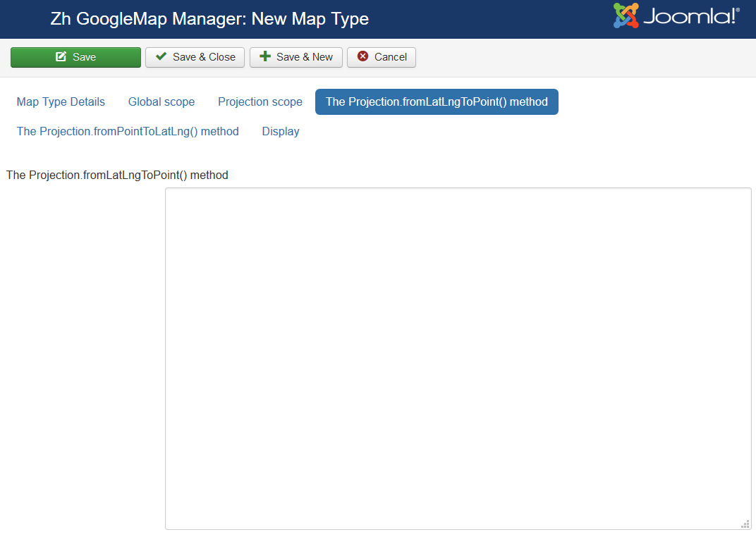
Task: Click the fromLatLngToPoint() method field label
Action: (x=117, y=175)
